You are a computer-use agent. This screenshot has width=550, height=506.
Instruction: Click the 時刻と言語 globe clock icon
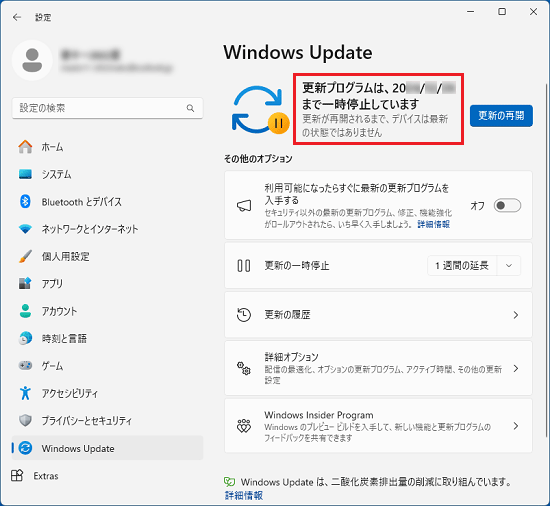click(x=25, y=338)
